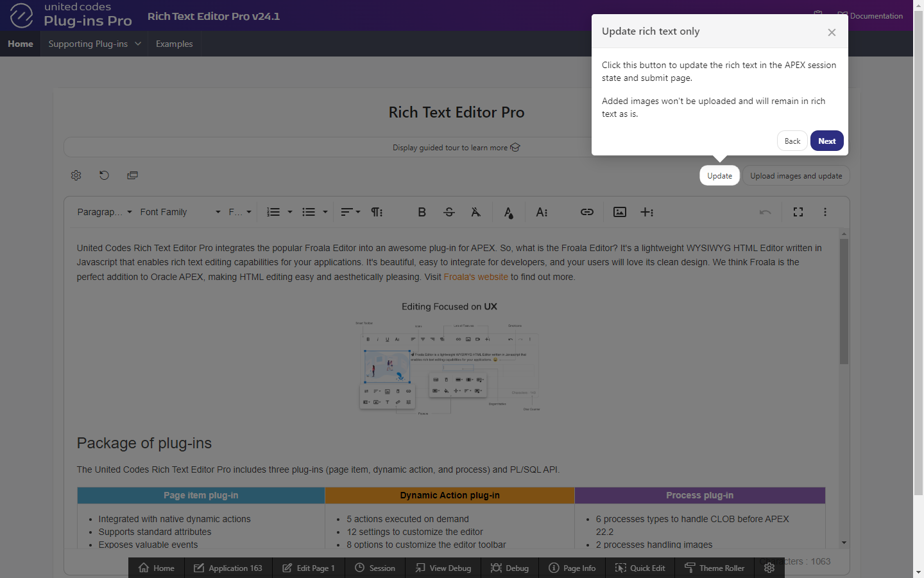The height and width of the screenshot is (578, 924).
Task: Open more paragraph options (pilcrow icon)
Action: [377, 212]
